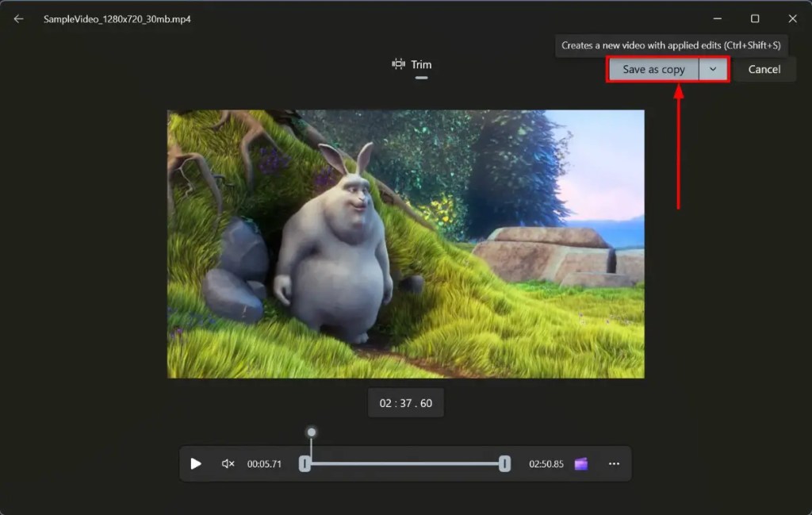This screenshot has width=812, height=515.
Task: Click the video preview frame
Action: tap(405, 244)
